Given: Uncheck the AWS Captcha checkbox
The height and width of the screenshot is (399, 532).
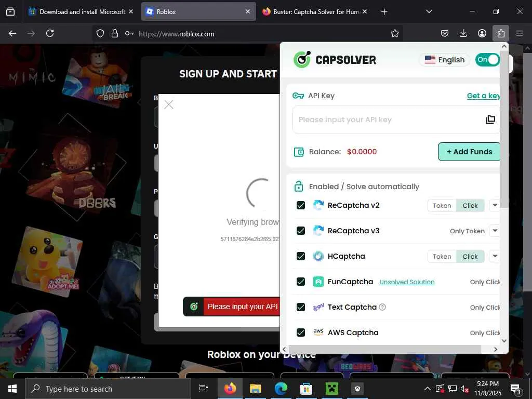Looking at the screenshot, I should (301, 332).
